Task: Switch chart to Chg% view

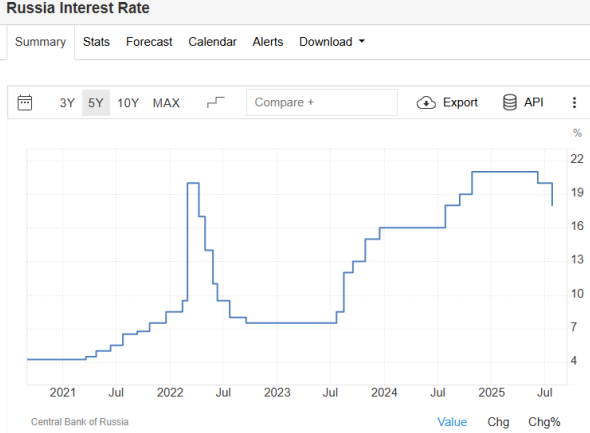Action: pyautogui.click(x=544, y=422)
